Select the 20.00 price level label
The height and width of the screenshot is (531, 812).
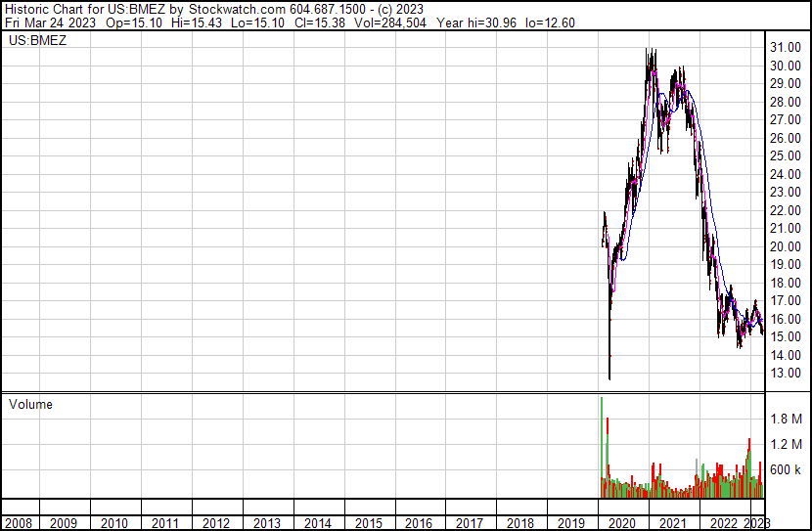[785, 246]
